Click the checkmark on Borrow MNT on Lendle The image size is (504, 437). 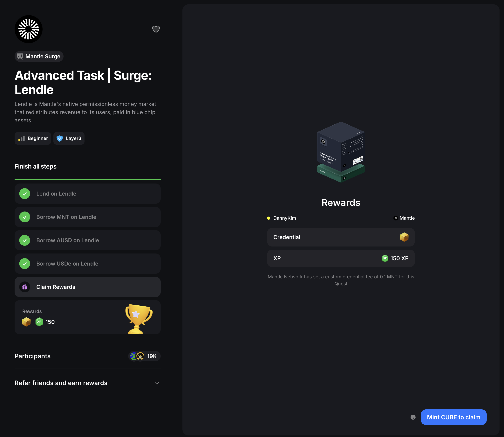pos(25,217)
